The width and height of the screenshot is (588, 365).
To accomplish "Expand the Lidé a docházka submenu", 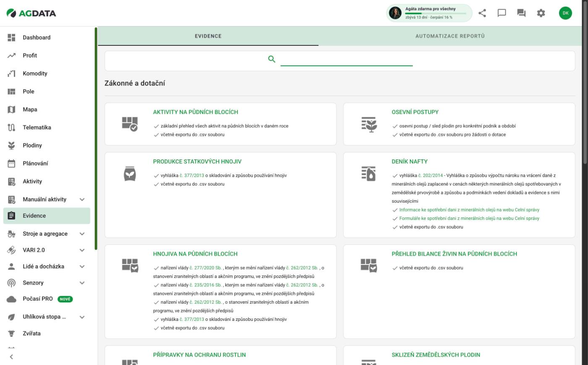I will tap(82, 267).
